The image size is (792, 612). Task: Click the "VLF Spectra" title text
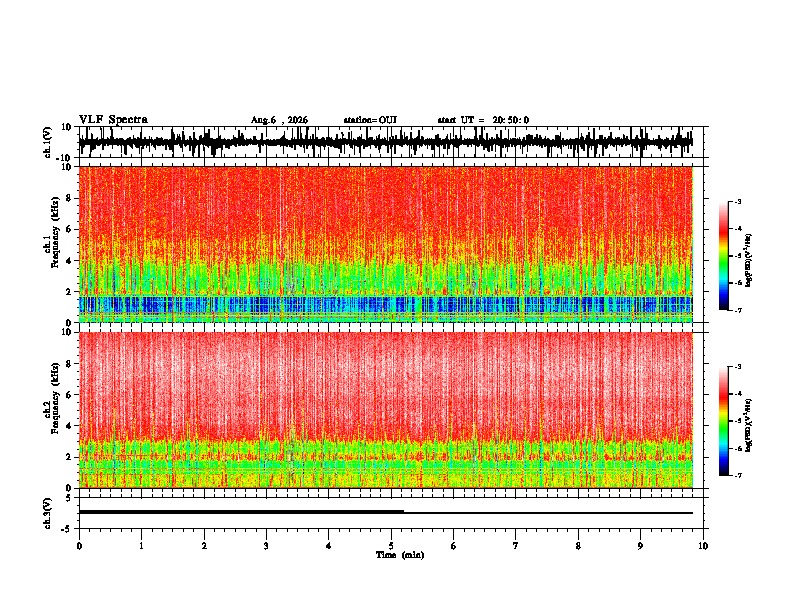pyautogui.click(x=113, y=120)
